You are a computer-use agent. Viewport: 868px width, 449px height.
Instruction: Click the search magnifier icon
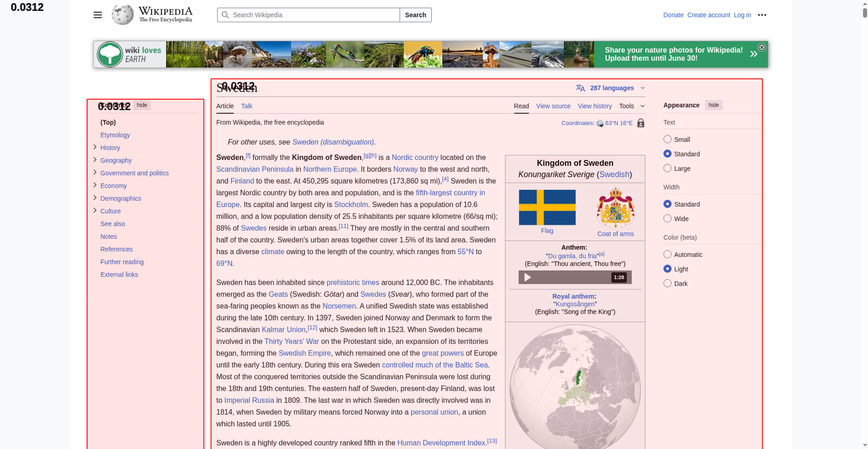225,15
